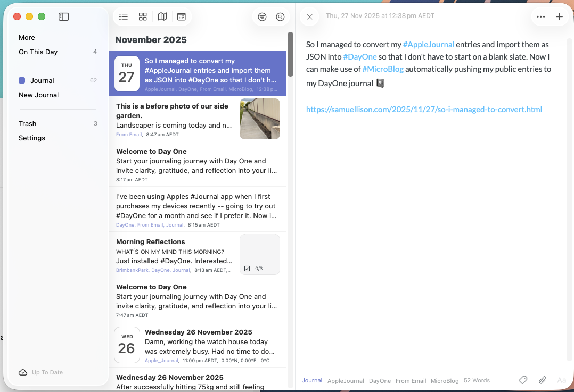Image resolution: width=574 pixels, height=392 pixels.
Task: Click the purple Journal color swatch
Action: (x=22, y=81)
